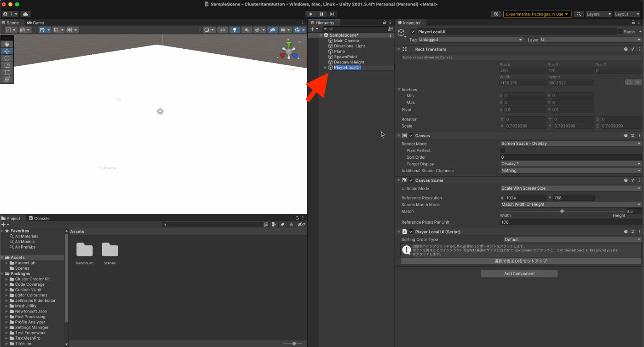Viewport: 644px width, 347px height.
Task: Toggle 2D view mode in Scene
Action: (x=223, y=30)
